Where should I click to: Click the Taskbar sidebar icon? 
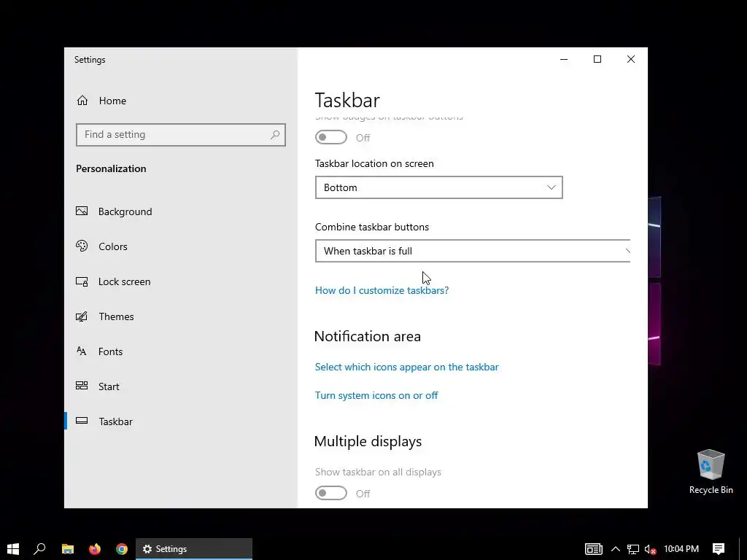[82, 421]
